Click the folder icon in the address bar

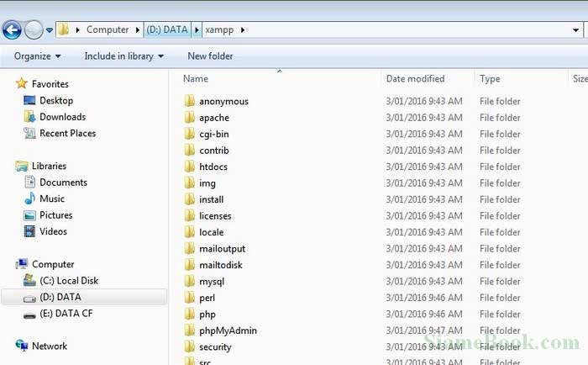tap(64, 29)
